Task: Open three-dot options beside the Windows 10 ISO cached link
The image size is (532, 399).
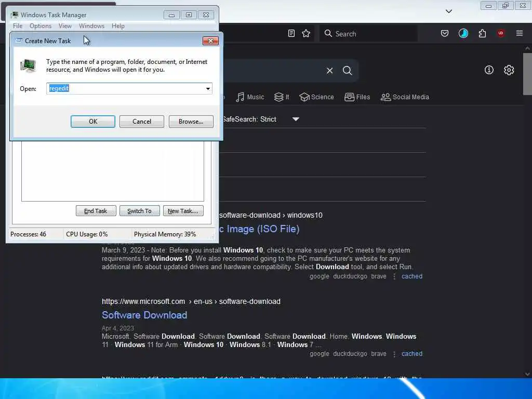Action: coord(394,276)
